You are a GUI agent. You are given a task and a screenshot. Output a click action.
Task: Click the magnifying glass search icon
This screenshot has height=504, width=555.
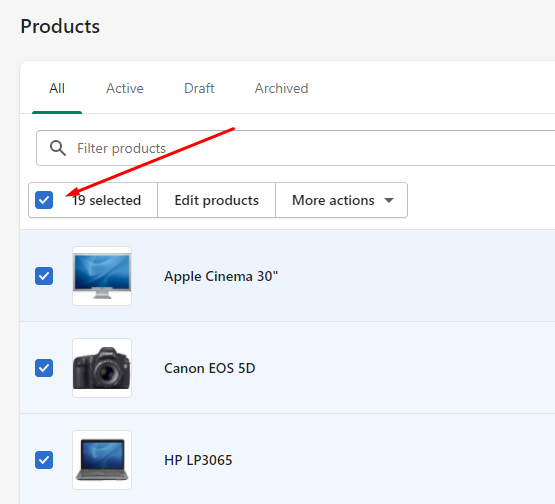coord(57,148)
